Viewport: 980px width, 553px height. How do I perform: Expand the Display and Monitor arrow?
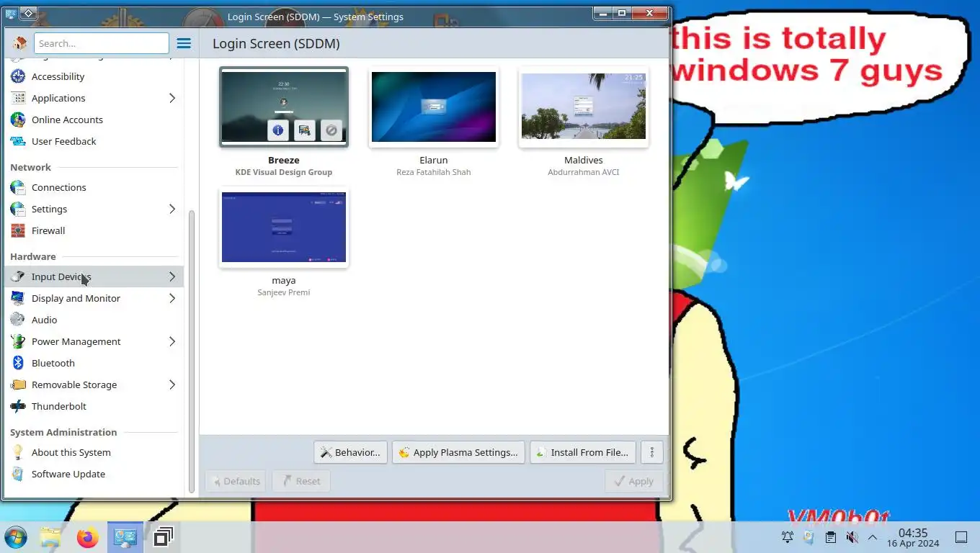click(x=172, y=298)
